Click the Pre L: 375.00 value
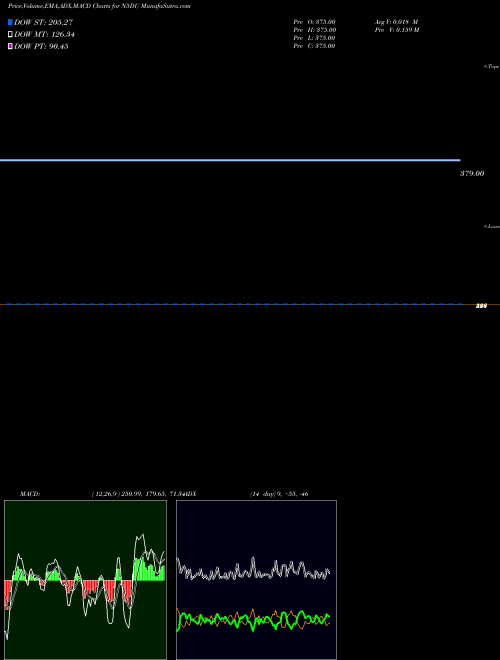The image size is (500, 660). pos(314,38)
